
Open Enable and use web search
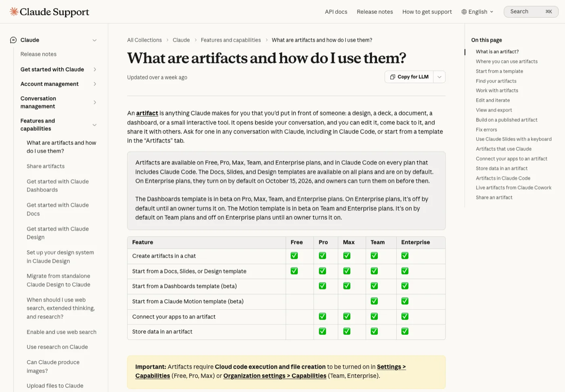point(61,332)
